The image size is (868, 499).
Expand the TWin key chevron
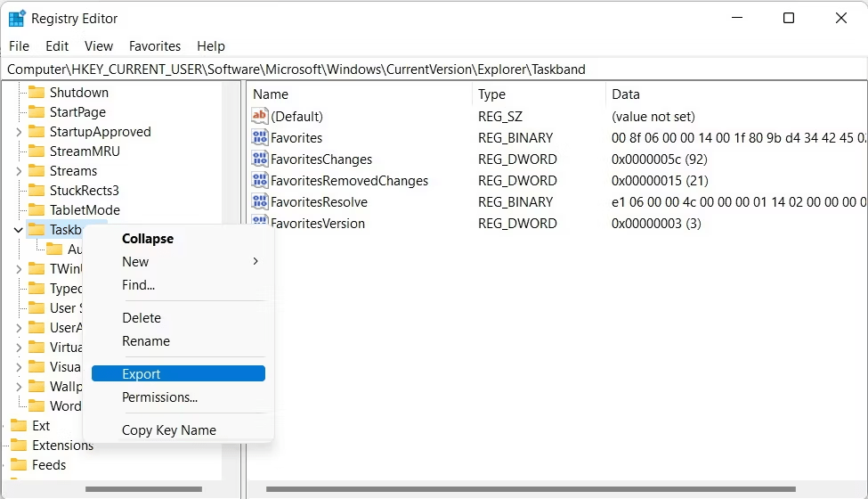19,269
